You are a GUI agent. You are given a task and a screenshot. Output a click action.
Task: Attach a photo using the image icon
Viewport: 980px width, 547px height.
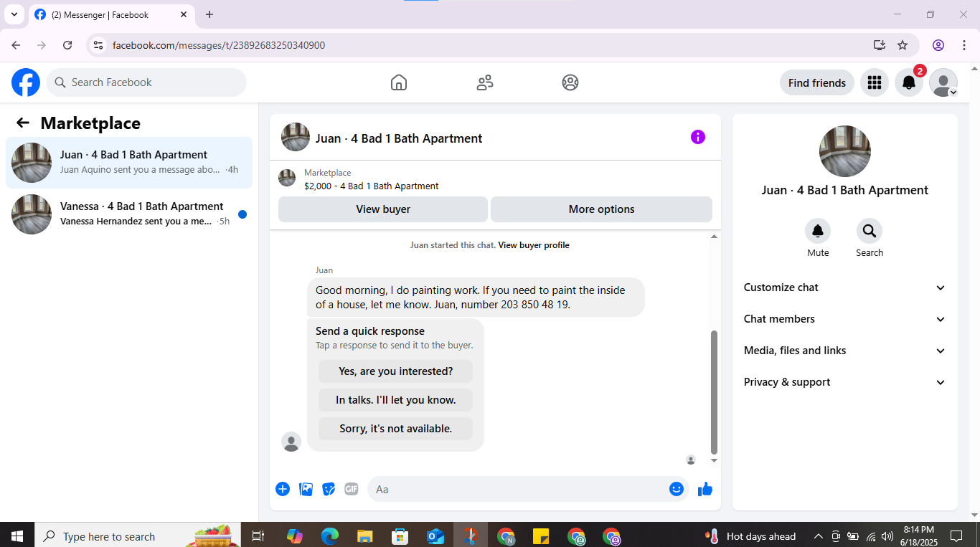coord(306,489)
